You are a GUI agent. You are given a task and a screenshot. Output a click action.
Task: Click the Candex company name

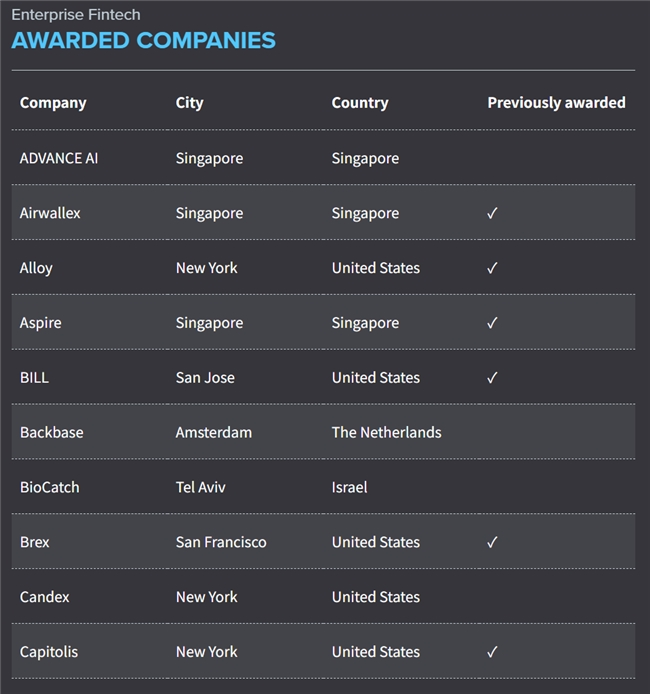pyautogui.click(x=45, y=597)
